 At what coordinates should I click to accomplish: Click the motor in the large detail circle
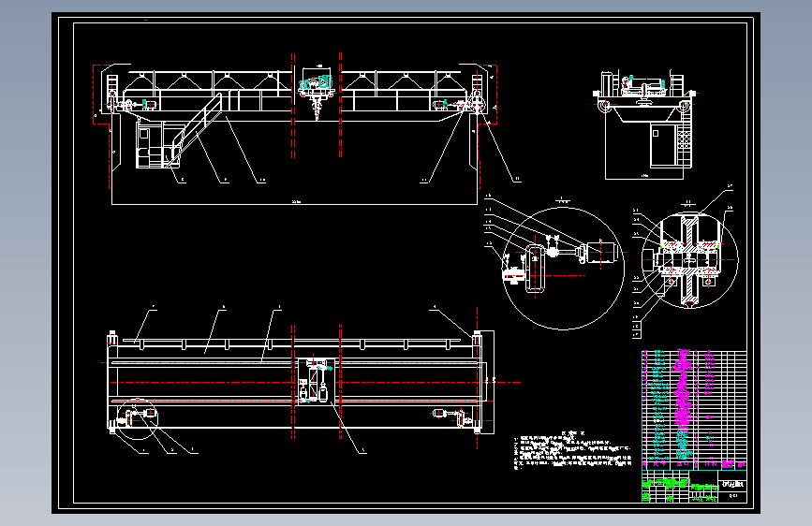602,253
